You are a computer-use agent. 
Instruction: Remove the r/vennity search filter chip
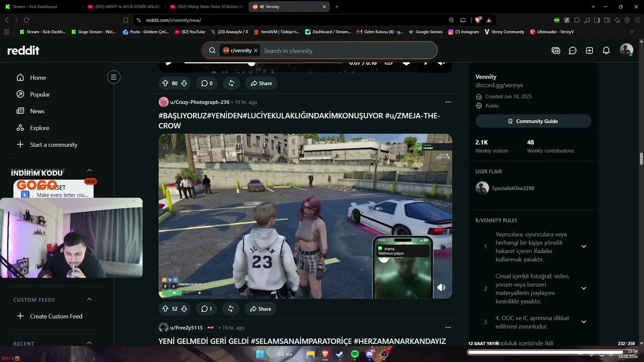coord(256,51)
